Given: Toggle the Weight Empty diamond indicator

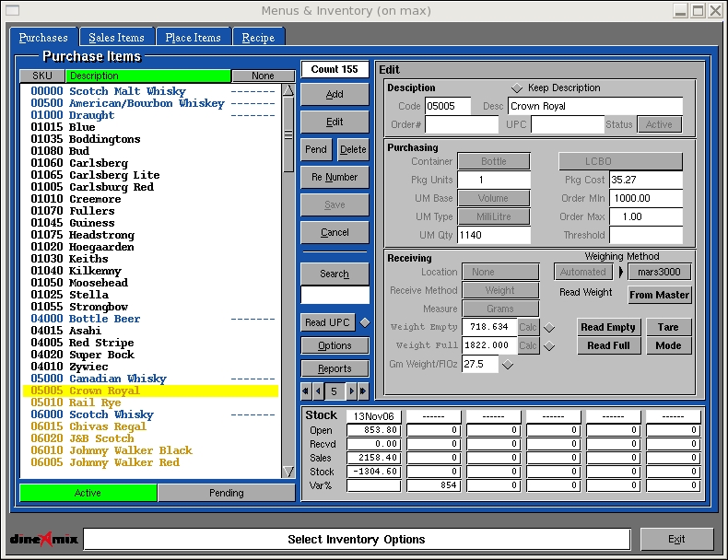Looking at the screenshot, I should 549,328.
